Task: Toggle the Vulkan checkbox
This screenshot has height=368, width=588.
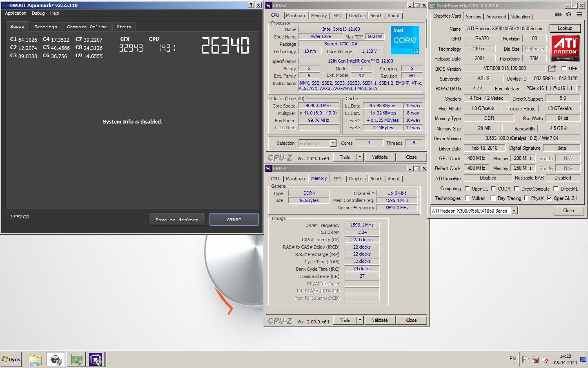Action: (467, 198)
